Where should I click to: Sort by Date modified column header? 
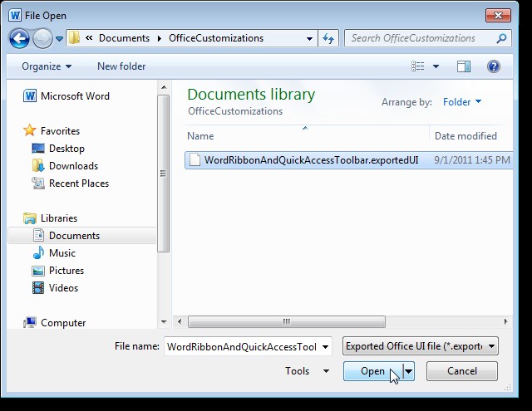pyautogui.click(x=465, y=136)
